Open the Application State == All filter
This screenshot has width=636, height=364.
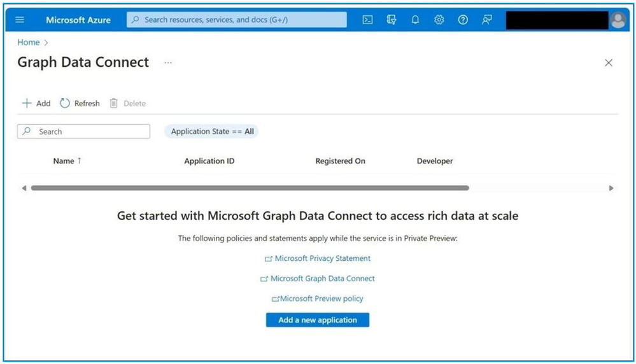tap(211, 131)
